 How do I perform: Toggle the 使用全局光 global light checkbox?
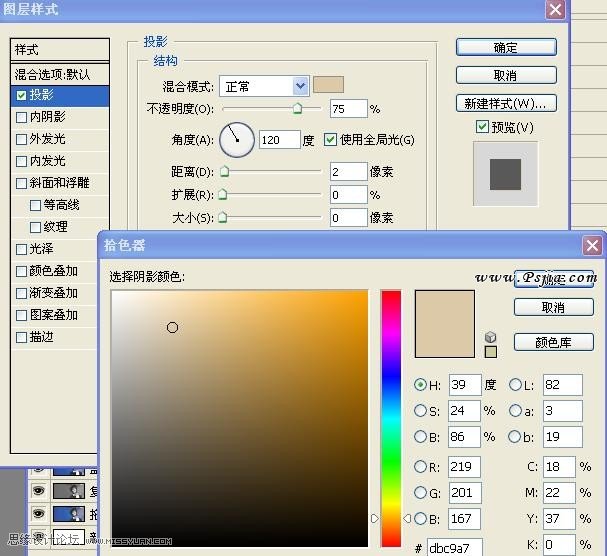331,139
